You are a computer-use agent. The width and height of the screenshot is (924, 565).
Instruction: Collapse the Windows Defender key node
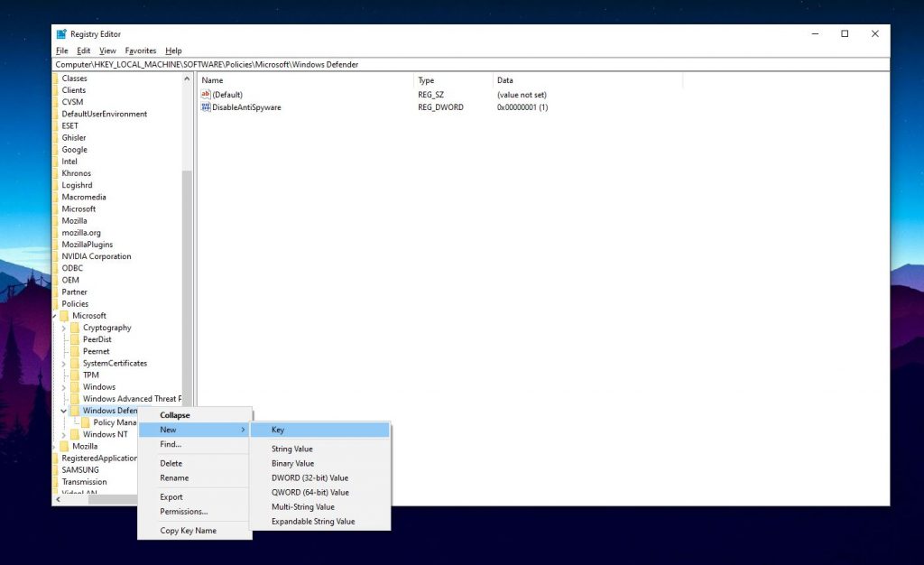click(64, 412)
